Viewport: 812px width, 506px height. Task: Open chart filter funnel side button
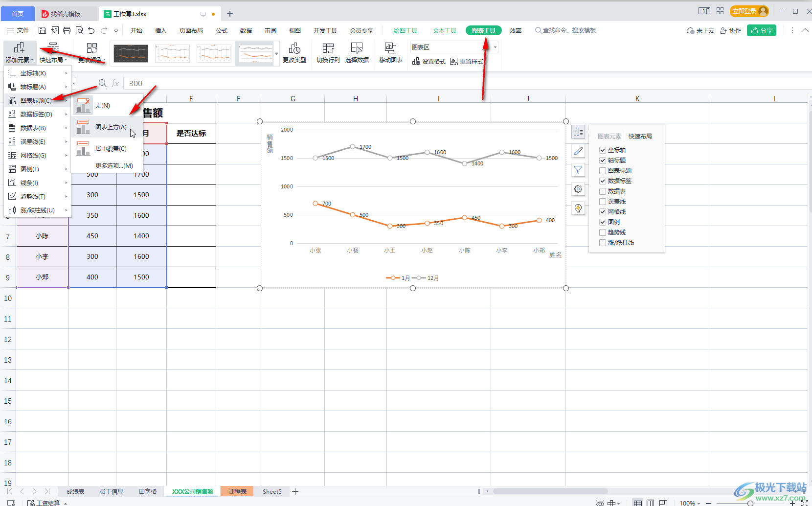pos(578,170)
